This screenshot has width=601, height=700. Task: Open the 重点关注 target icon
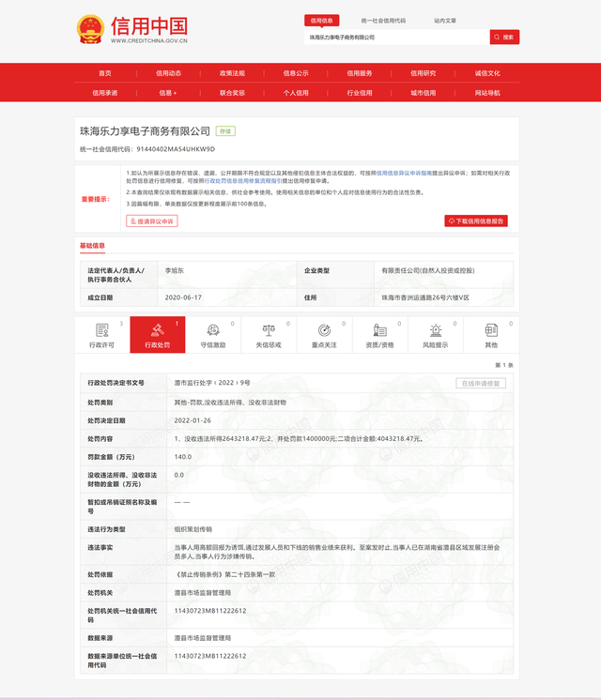(x=324, y=330)
